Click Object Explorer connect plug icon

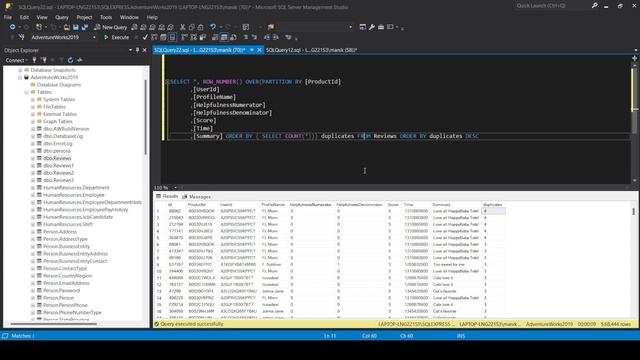click(x=34, y=60)
